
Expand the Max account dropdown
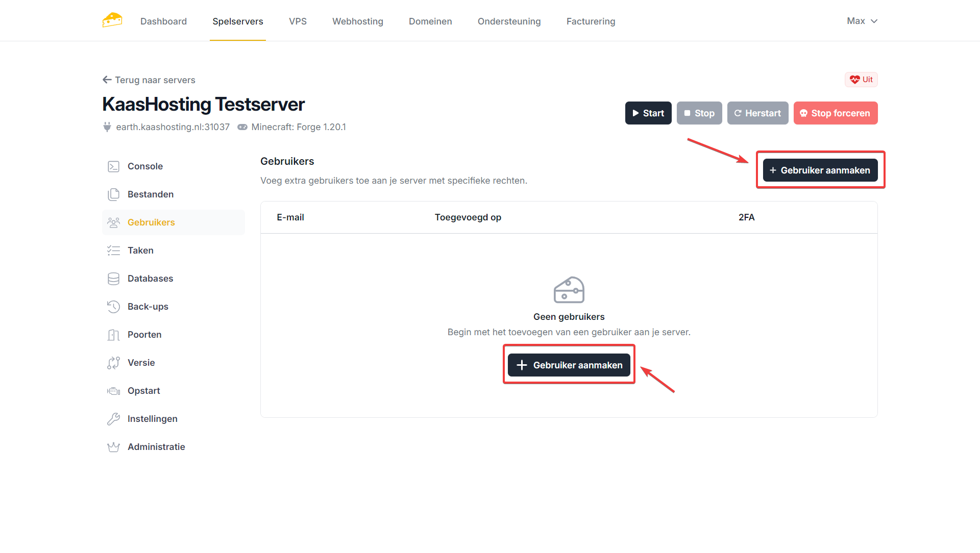[x=862, y=21]
